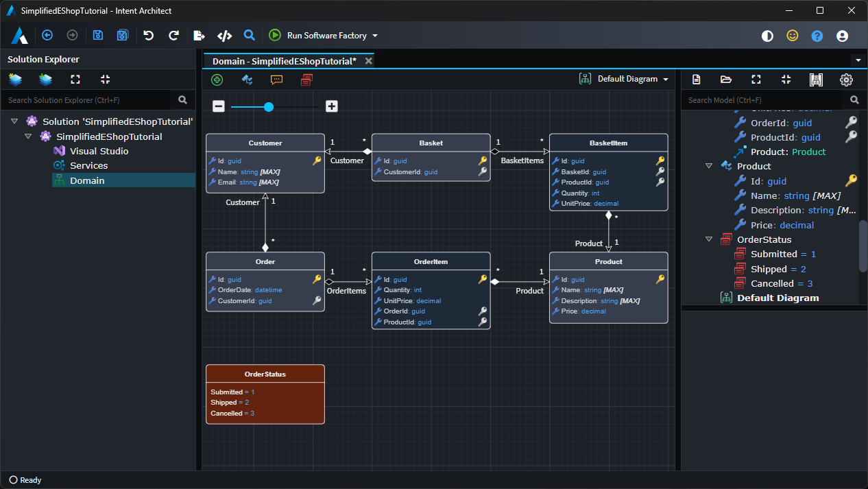
Task: Collapse the Solution 'SimplifiedEShopTutorial' node
Action: (15, 121)
